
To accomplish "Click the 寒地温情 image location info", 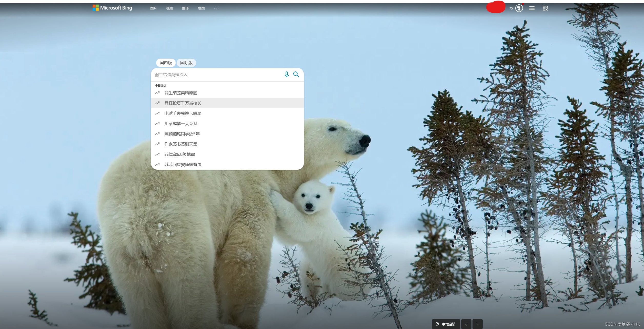I will 446,324.
